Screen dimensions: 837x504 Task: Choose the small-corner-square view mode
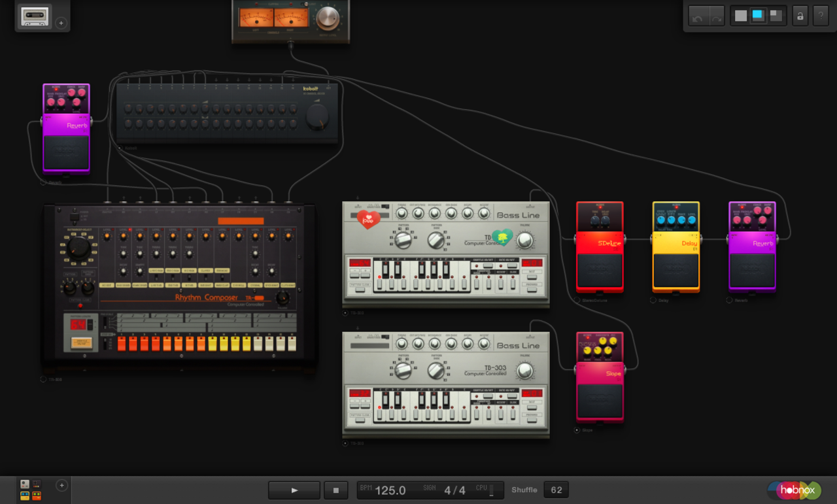(776, 16)
